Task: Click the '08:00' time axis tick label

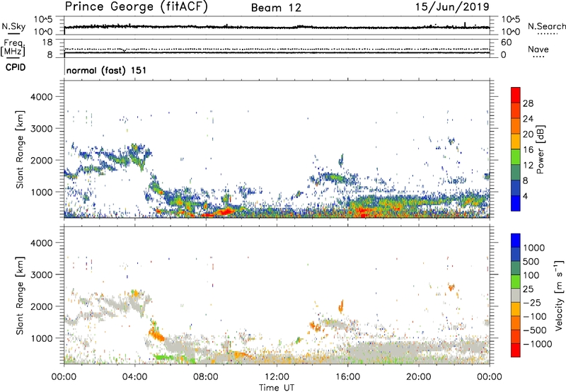Action: click(205, 377)
